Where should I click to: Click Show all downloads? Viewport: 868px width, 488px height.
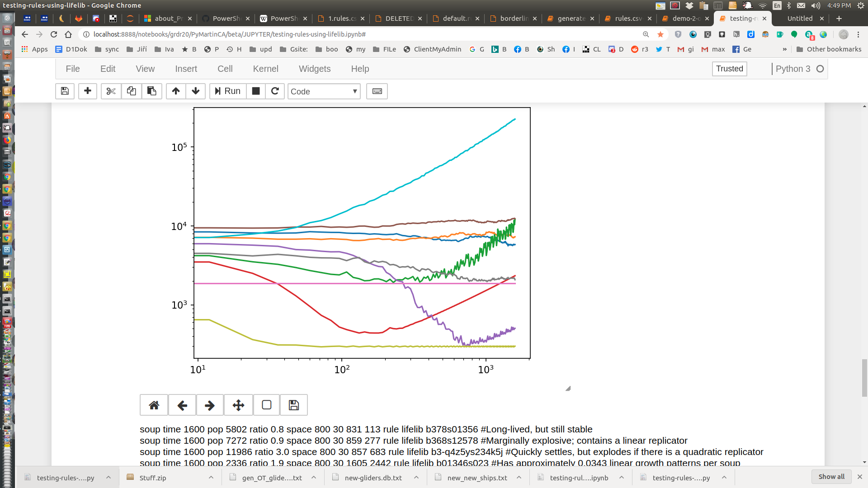tap(831, 477)
